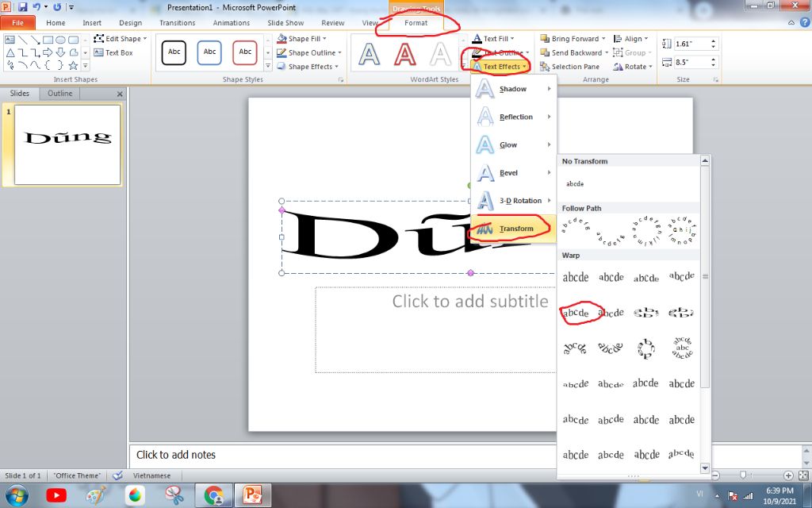
Task: Switch to the Outline pane tab
Action: click(x=60, y=94)
